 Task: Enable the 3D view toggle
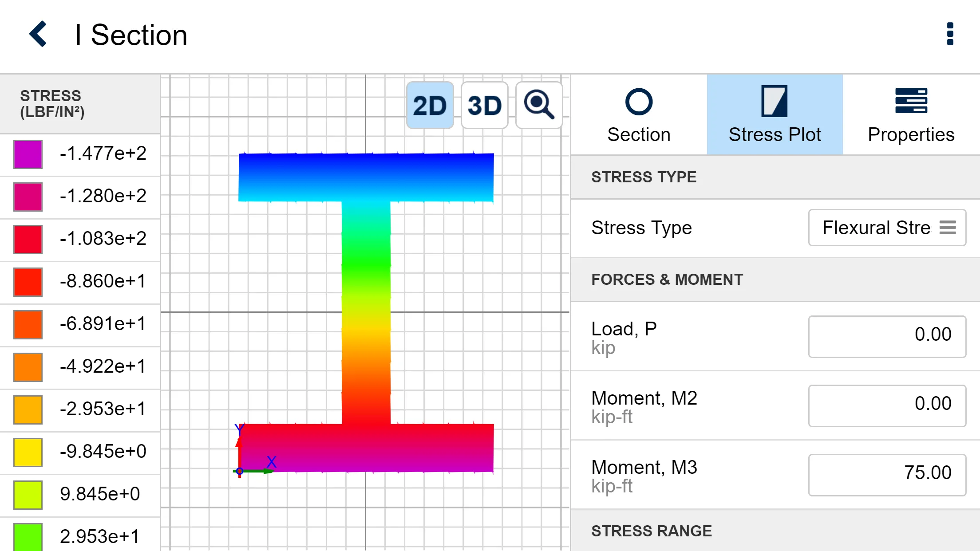pyautogui.click(x=484, y=105)
